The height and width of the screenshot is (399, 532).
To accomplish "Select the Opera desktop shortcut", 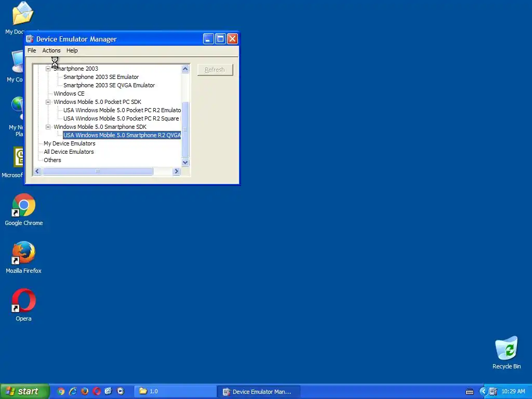I will [23, 305].
